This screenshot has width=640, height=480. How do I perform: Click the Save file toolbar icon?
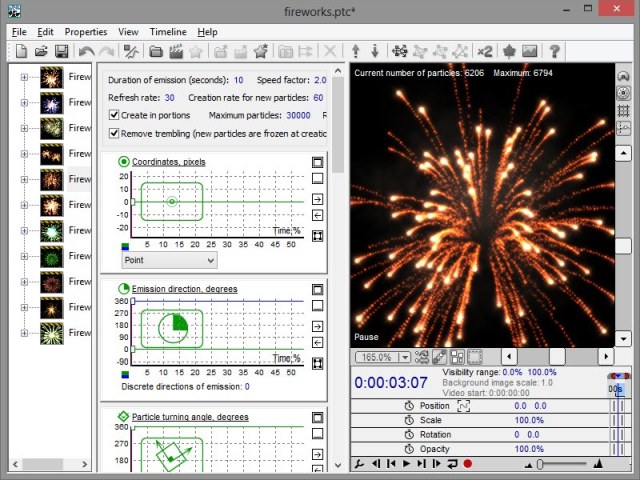click(62, 51)
